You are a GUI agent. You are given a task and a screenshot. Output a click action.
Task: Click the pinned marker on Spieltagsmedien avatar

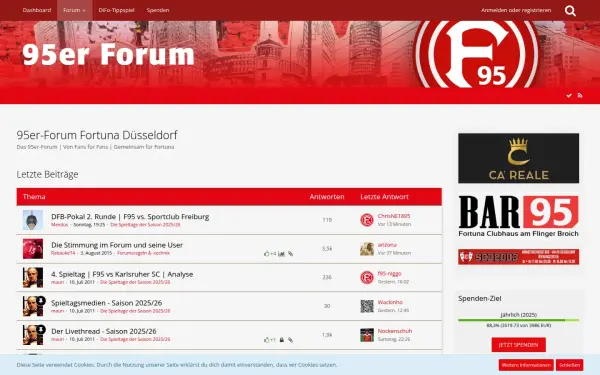41,301
